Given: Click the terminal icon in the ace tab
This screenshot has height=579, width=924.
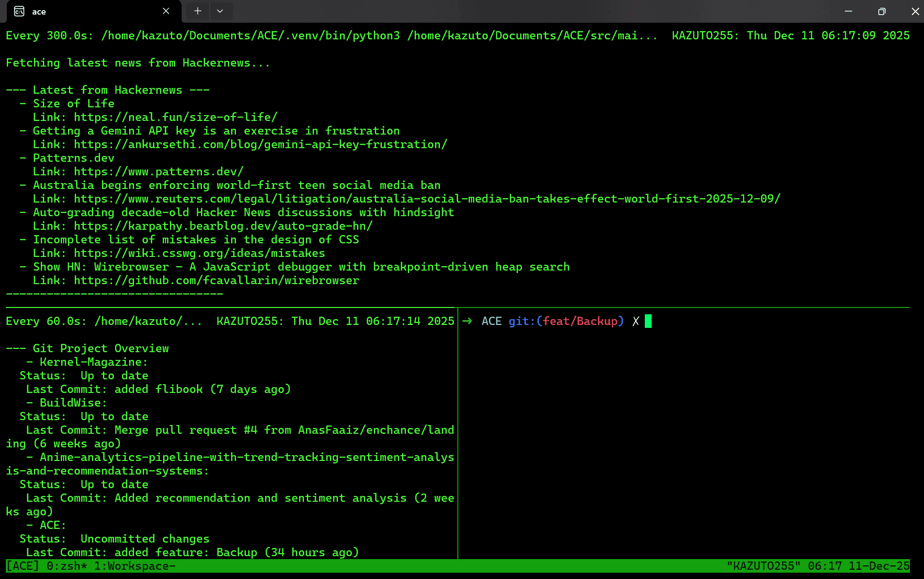Looking at the screenshot, I should 19,11.
